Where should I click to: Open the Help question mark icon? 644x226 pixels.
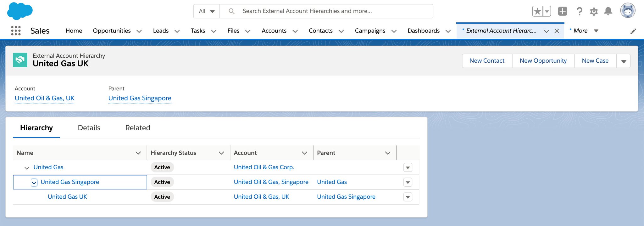579,11
